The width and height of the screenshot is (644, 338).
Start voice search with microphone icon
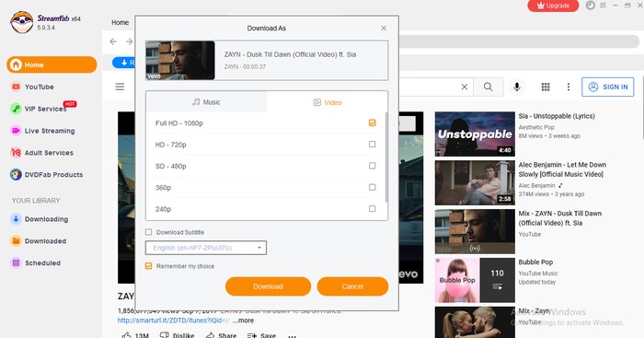(x=517, y=87)
